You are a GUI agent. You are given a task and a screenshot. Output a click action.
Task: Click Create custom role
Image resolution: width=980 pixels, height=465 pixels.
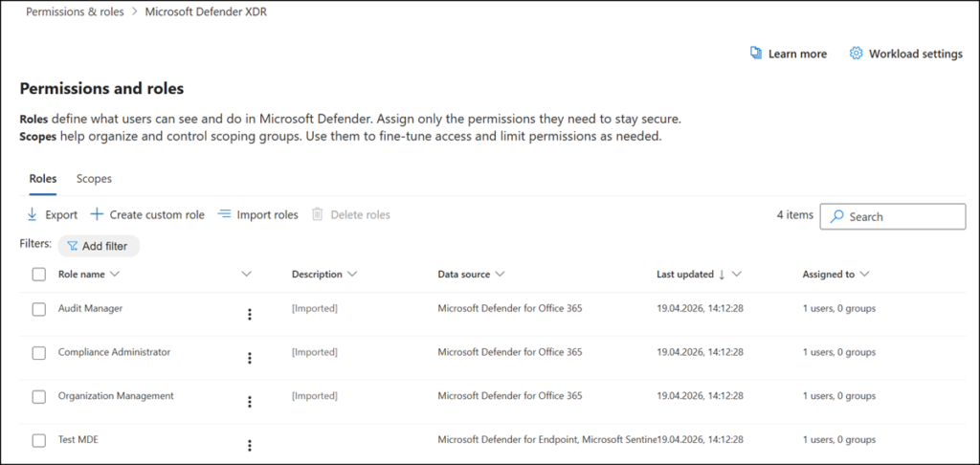[147, 215]
